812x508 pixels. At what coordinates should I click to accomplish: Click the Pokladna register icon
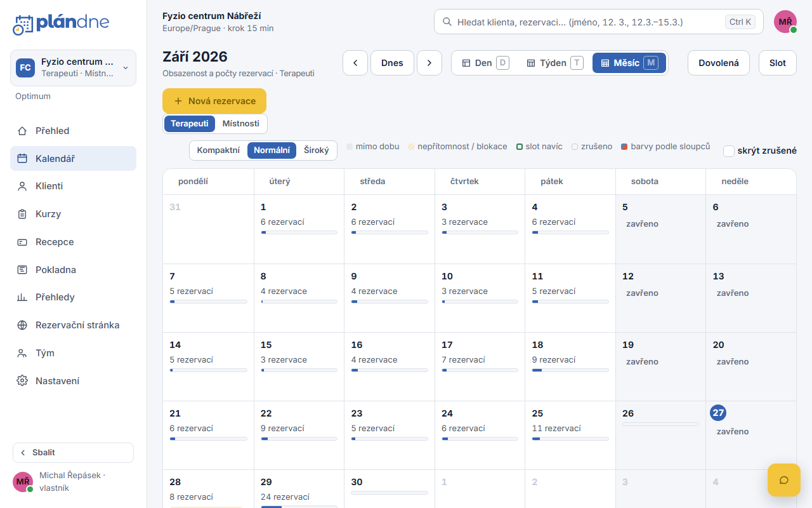click(22, 270)
